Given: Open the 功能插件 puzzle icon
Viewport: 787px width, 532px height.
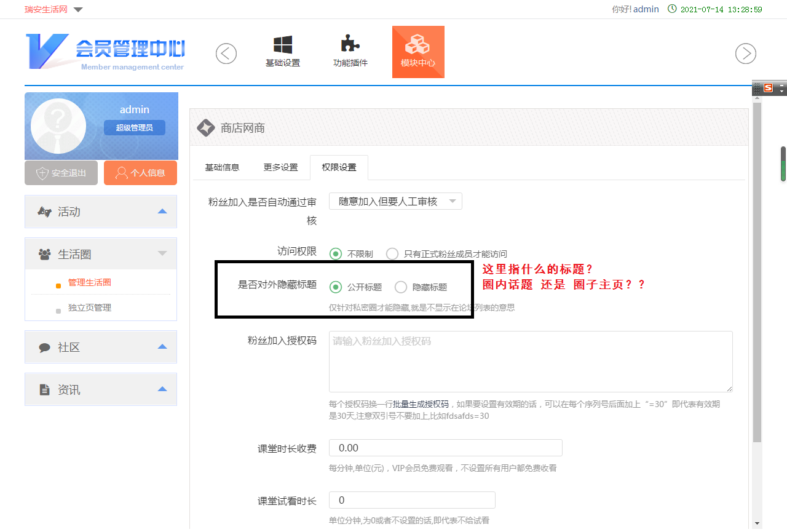Looking at the screenshot, I should click(x=350, y=46).
